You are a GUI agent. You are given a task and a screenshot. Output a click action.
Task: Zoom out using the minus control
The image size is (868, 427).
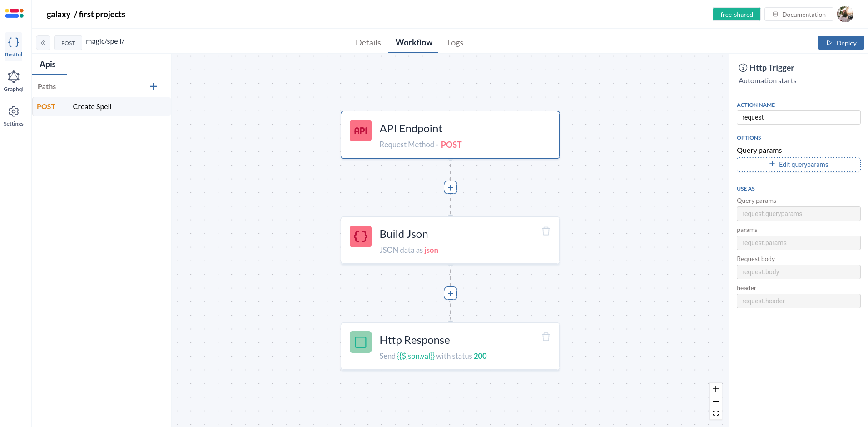(x=715, y=401)
